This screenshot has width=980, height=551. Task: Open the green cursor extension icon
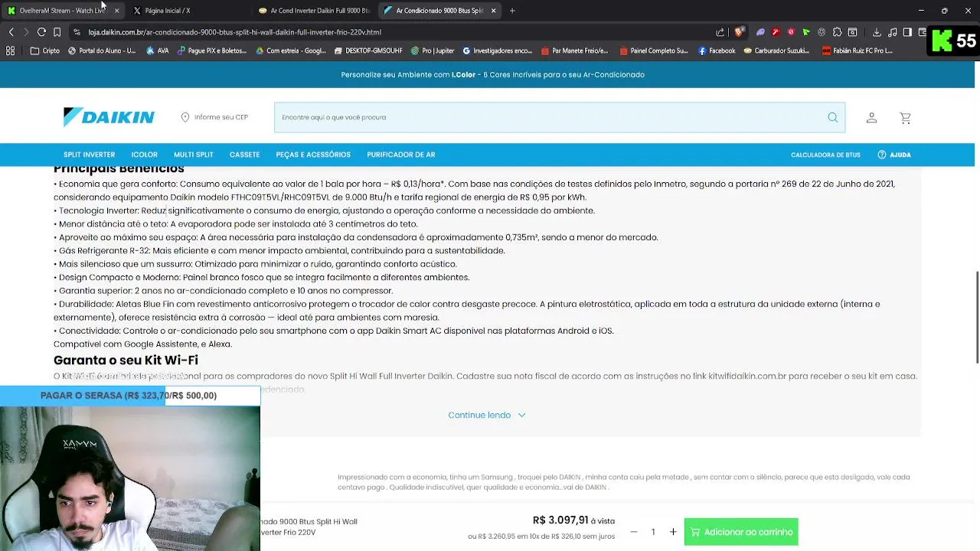point(806,32)
